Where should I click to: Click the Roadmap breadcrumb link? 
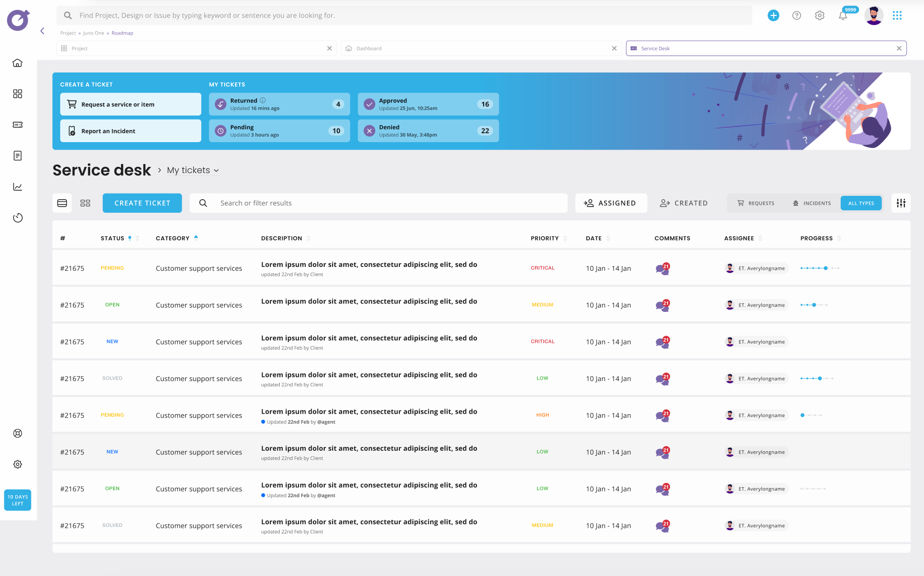pyautogui.click(x=122, y=33)
